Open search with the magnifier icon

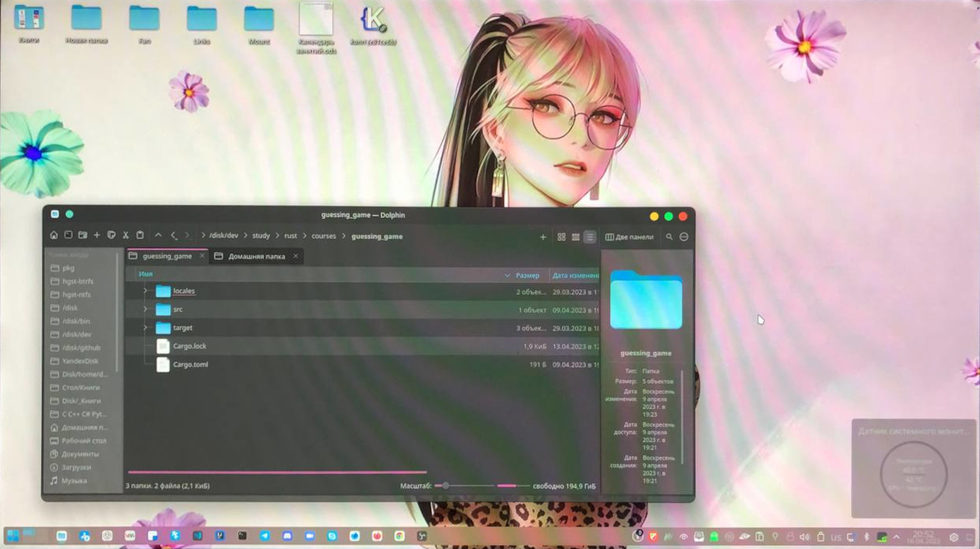click(669, 237)
